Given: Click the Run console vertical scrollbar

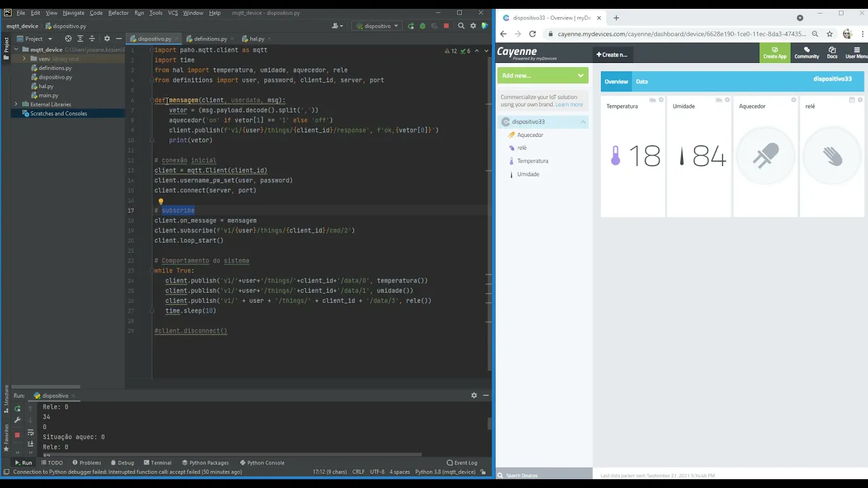Looking at the screenshot, I should 489,424.
